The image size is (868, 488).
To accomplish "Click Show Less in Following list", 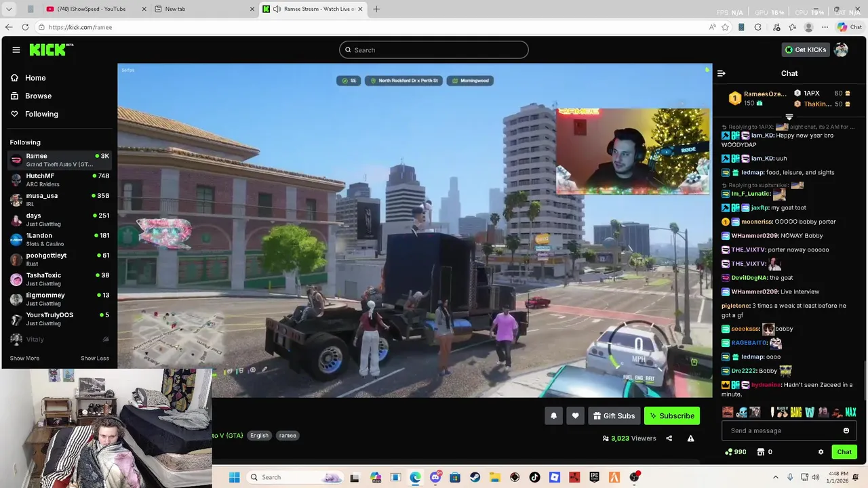I will 95,358.
